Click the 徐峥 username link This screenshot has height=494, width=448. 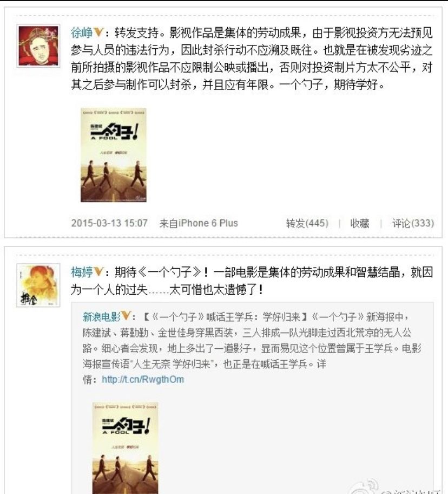tap(82, 32)
